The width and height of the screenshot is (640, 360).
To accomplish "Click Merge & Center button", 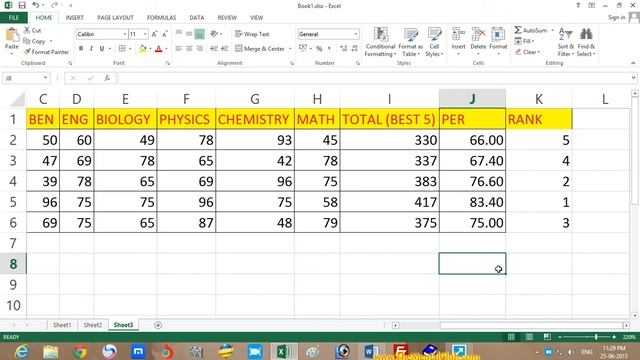I will coord(260,49).
